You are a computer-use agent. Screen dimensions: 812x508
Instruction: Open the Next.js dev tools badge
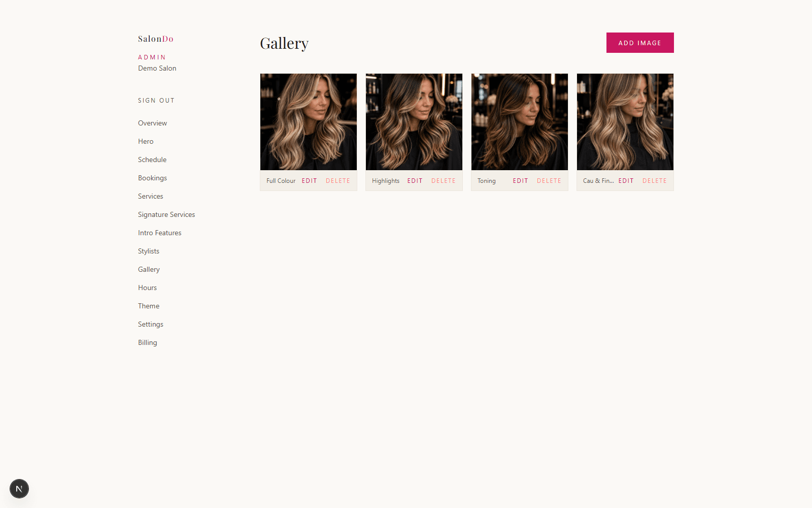[19, 489]
